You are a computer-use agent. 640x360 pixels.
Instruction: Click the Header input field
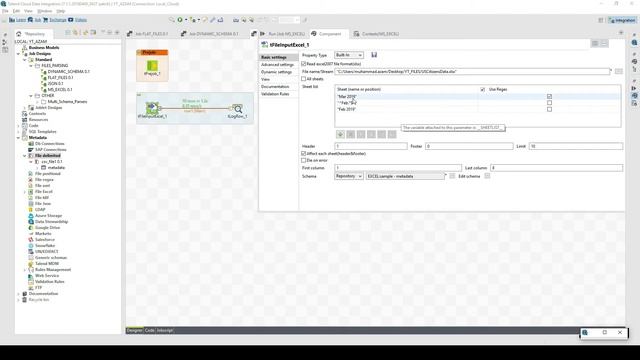[371, 146]
